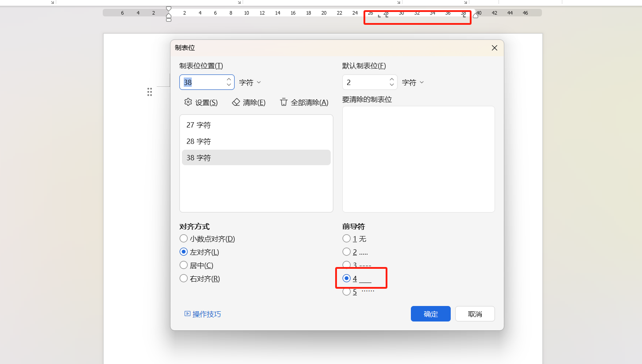Click the tab stop marker at 38 on ruler
Image resolution: width=642 pixels, height=364 pixels.
tap(464, 16)
